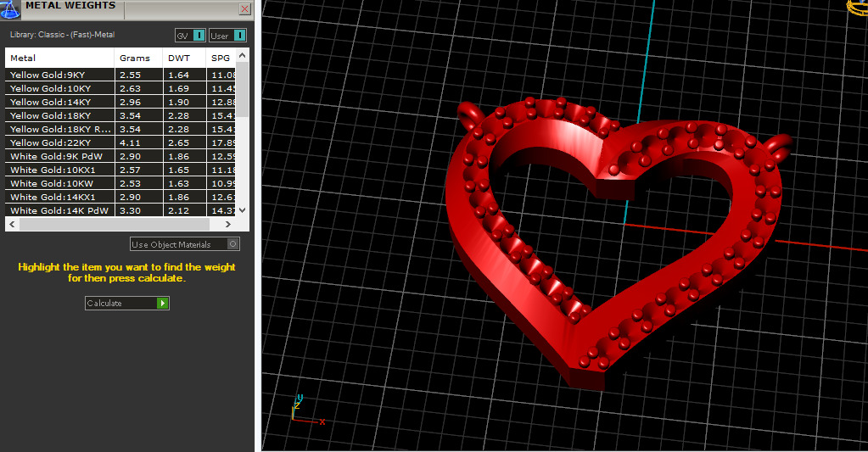Screen dimensions: 868x452
Task: Sort by Grams column header
Action: (138, 59)
